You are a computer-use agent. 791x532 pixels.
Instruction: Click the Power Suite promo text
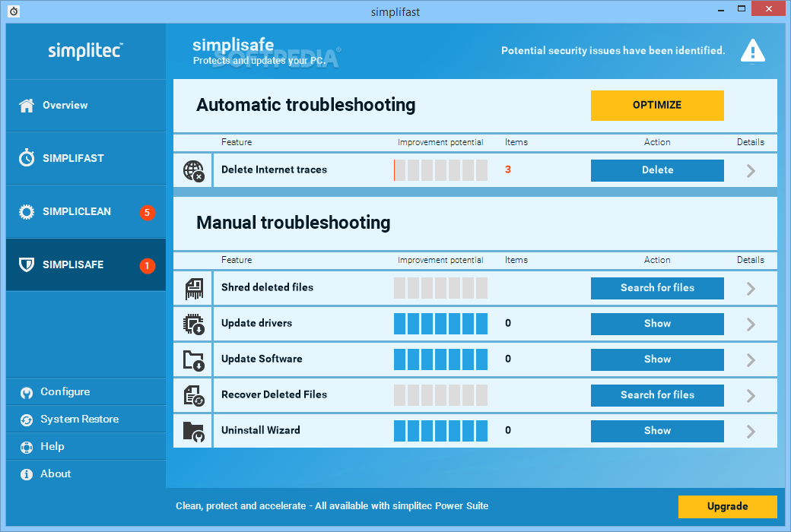pos(332,506)
